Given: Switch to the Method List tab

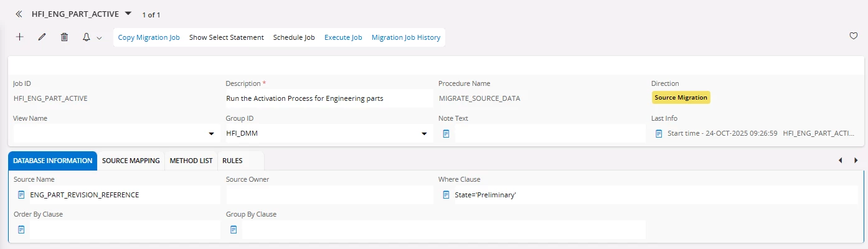Looking at the screenshot, I should click(191, 161).
